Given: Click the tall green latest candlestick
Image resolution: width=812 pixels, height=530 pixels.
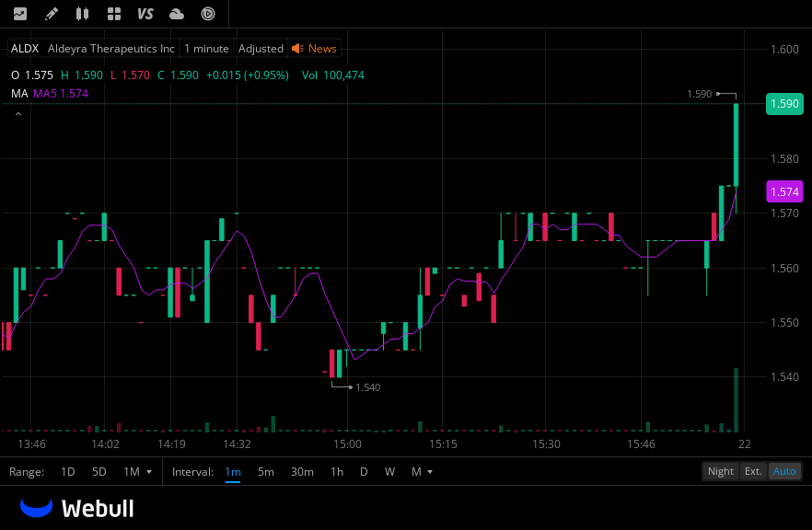Looking at the screenshot, I should [736, 145].
